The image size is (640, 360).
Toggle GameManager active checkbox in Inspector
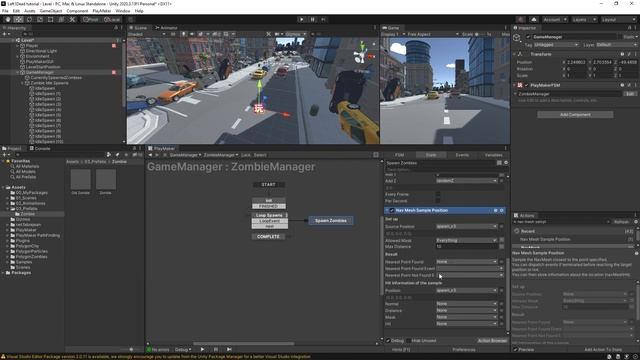point(528,37)
